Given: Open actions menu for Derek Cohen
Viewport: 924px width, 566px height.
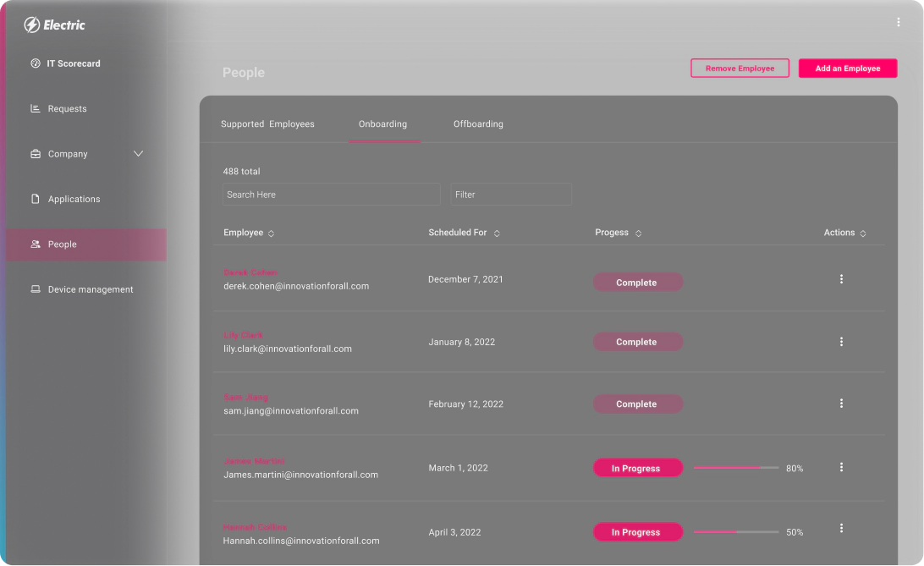Looking at the screenshot, I should click(841, 278).
